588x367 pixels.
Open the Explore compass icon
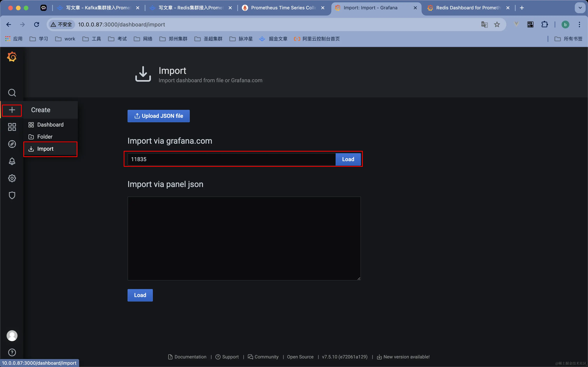click(x=12, y=144)
